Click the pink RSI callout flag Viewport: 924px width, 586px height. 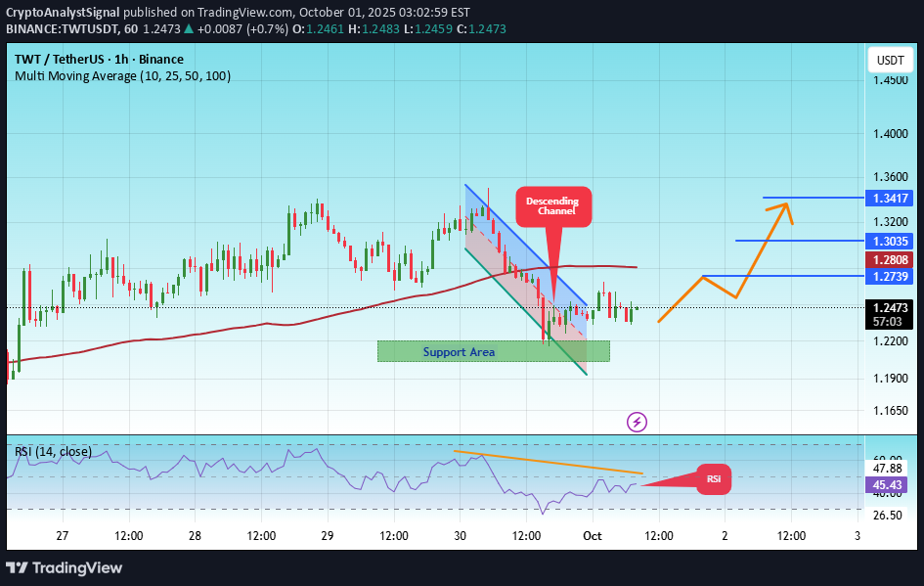click(x=713, y=479)
